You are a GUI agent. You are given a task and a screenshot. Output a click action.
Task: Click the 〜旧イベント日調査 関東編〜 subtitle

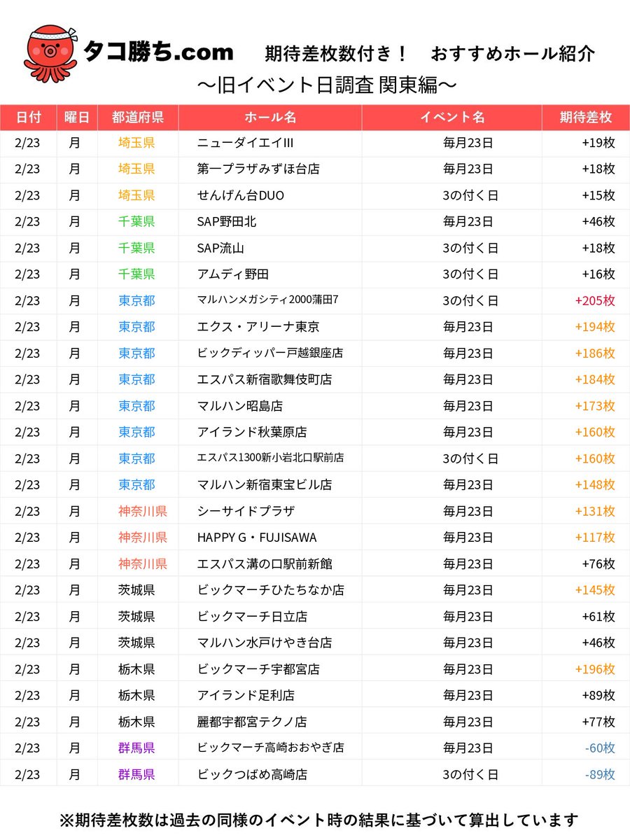click(x=327, y=85)
